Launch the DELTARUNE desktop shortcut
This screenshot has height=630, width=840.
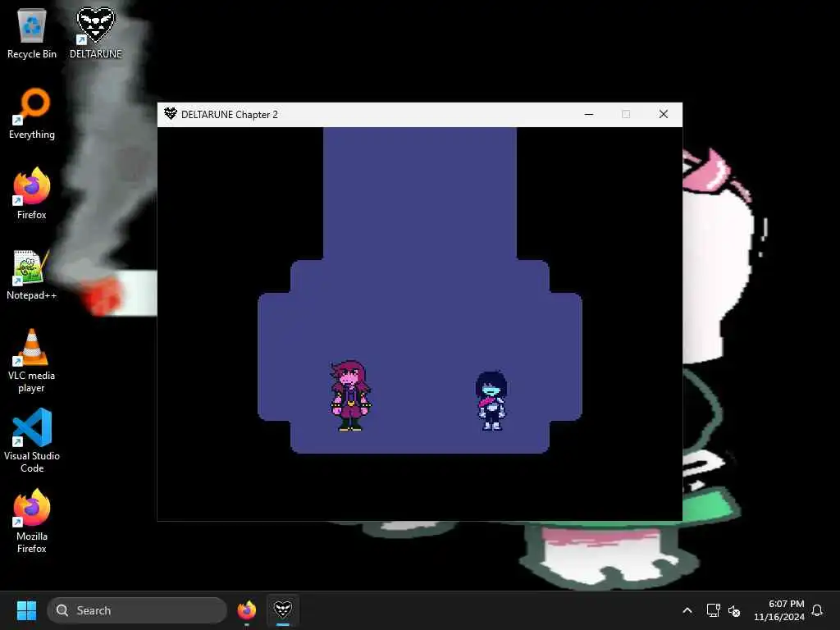[95, 33]
